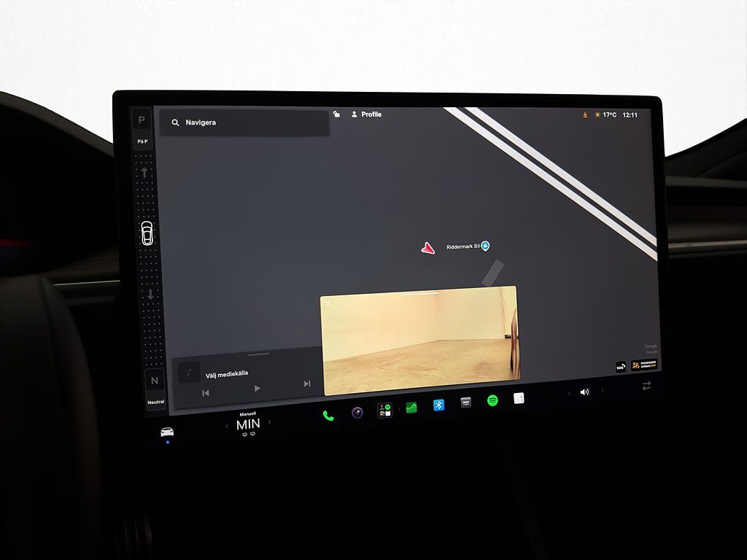This screenshot has width=747, height=560.
Task: Tap the passenger airbag off indicator
Action: (x=644, y=365)
